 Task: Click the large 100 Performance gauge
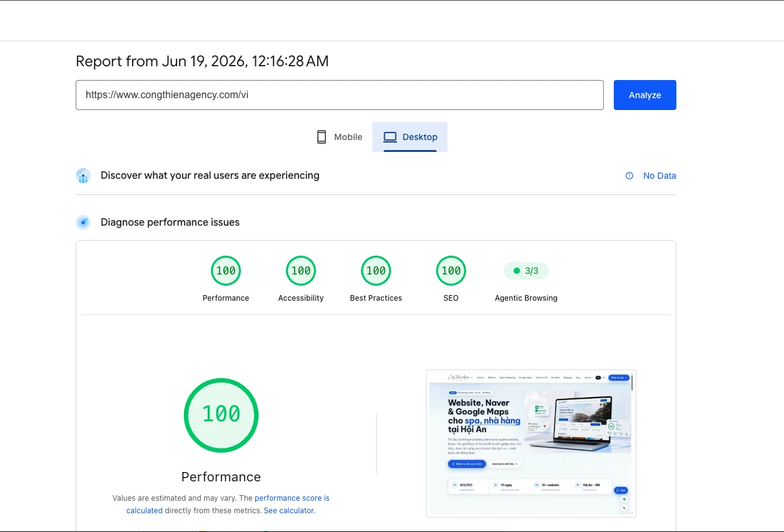coord(221,414)
